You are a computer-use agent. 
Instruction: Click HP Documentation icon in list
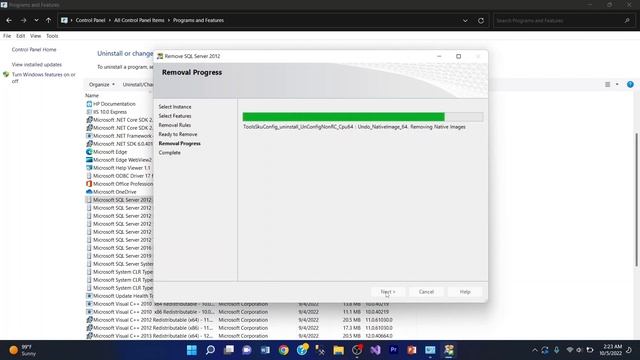[89, 104]
